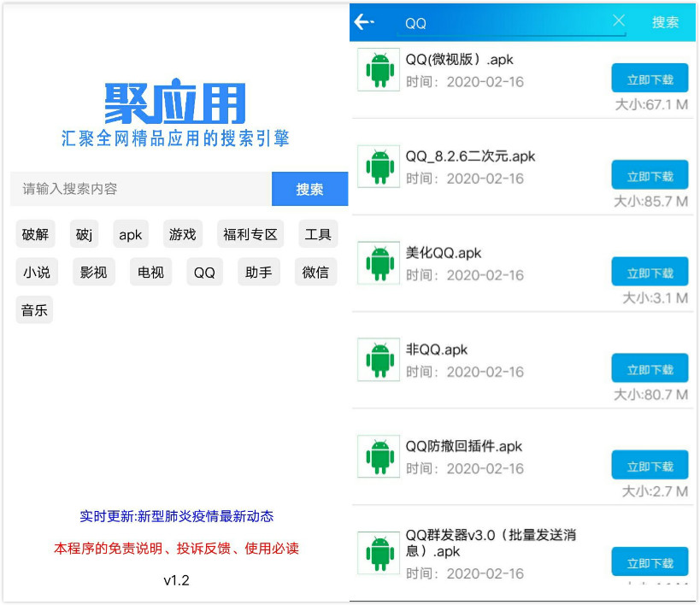This screenshot has width=700, height=605.
Task: Clear the QQ search text with X
Action: [619, 21]
